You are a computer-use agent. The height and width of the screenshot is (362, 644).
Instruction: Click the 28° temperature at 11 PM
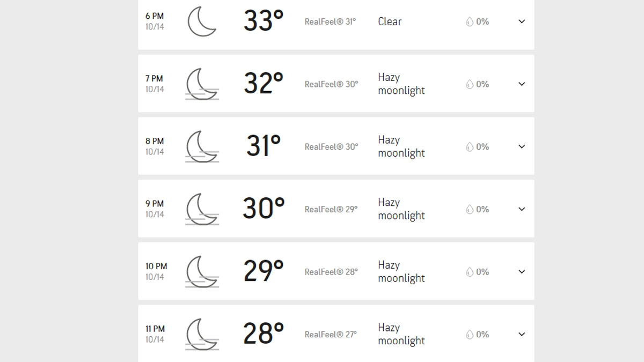point(263,334)
